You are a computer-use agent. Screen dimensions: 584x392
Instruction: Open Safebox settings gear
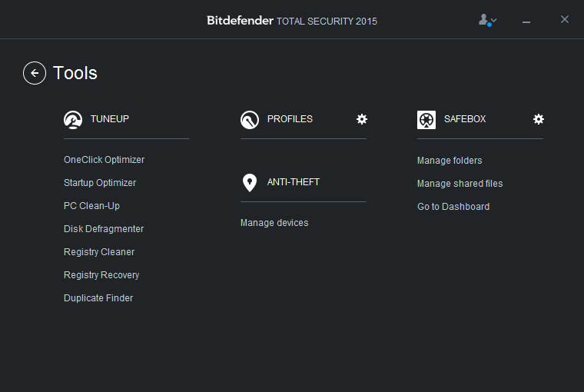point(539,119)
